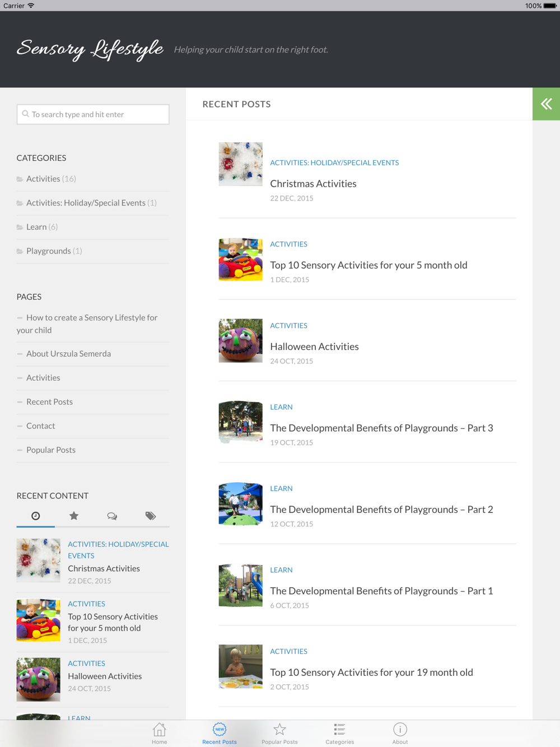
Task: Show tags tab icon
Action: (150, 516)
